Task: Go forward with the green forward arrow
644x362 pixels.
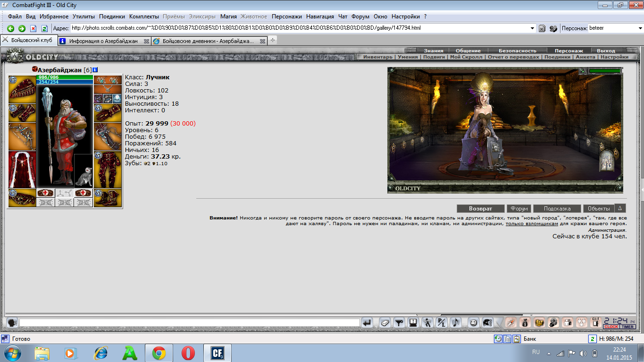Action: (22, 28)
